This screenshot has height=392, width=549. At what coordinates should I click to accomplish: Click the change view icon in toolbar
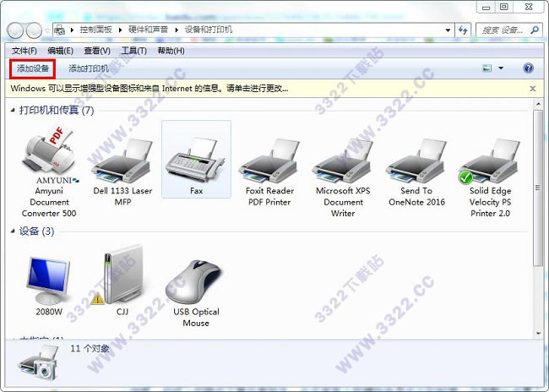pos(487,68)
